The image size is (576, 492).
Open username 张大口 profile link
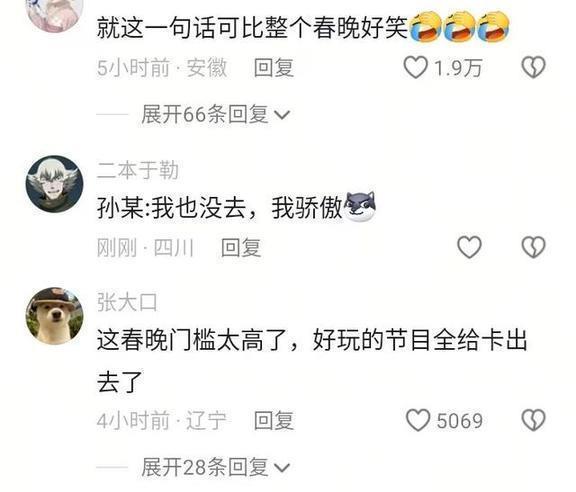pyautogui.click(x=127, y=302)
